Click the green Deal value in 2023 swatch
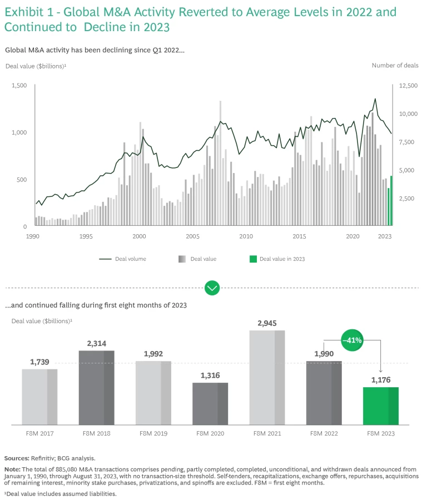 point(253,259)
